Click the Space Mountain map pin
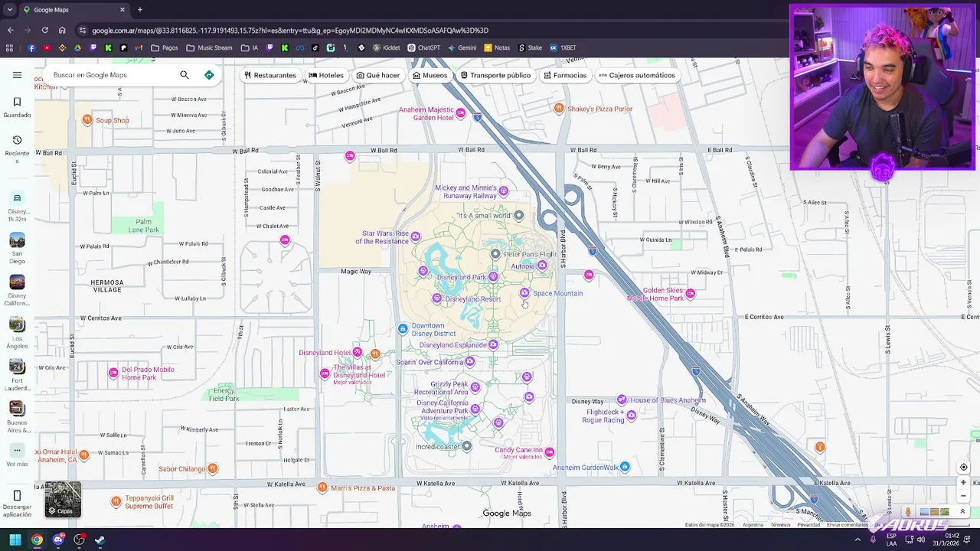The height and width of the screenshot is (551, 980). pos(524,293)
